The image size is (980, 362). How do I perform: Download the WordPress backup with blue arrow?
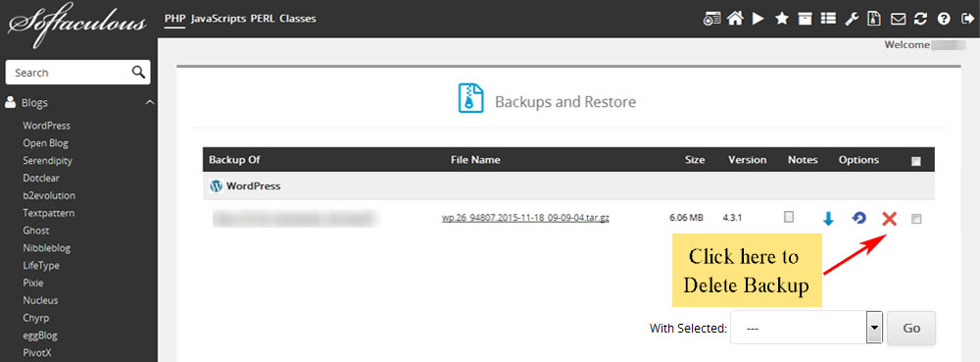point(828,218)
